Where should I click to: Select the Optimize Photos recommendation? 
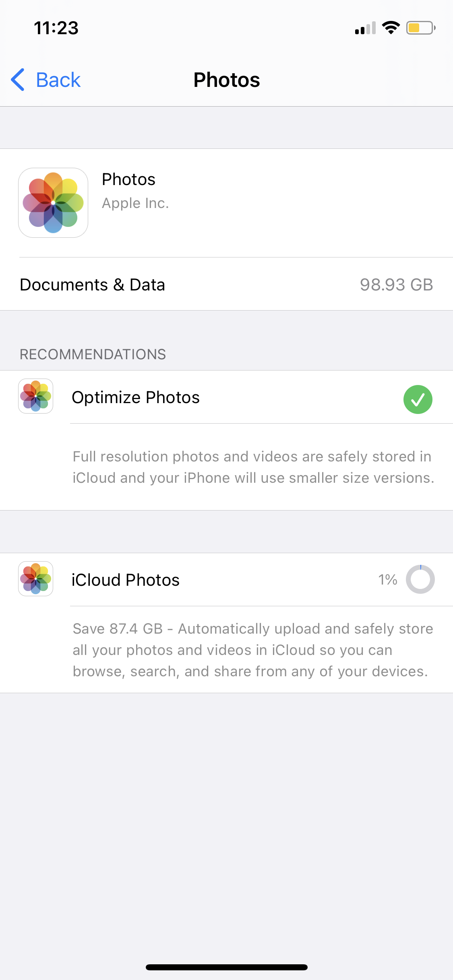click(x=226, y=397)
